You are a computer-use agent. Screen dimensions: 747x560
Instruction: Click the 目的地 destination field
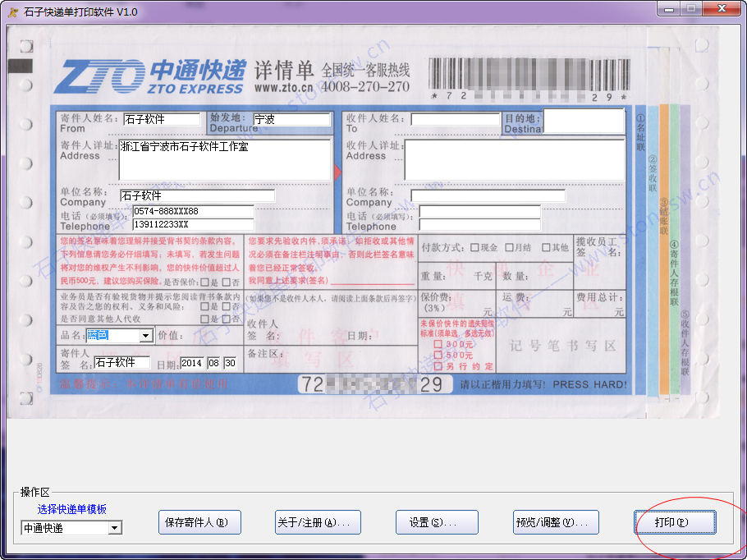(584, 121)
